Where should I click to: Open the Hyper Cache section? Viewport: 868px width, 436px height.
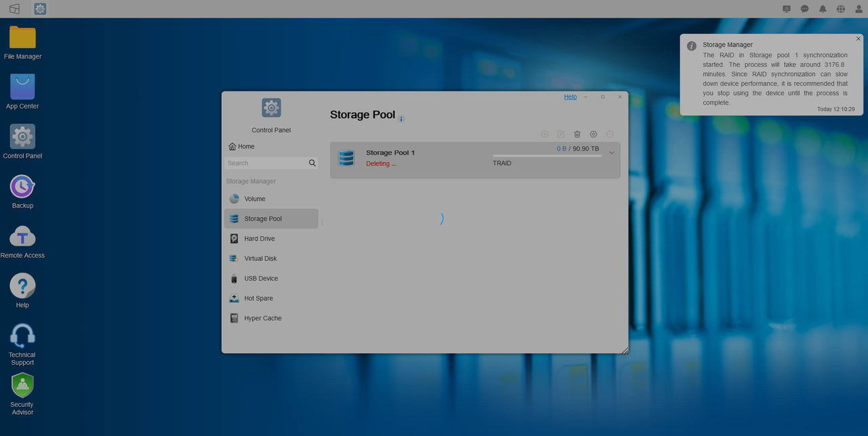click(x=271, y=318)
